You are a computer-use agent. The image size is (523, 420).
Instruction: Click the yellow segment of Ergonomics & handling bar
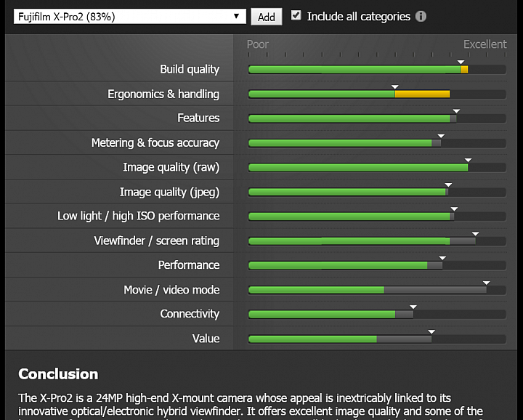click(422, 94)
